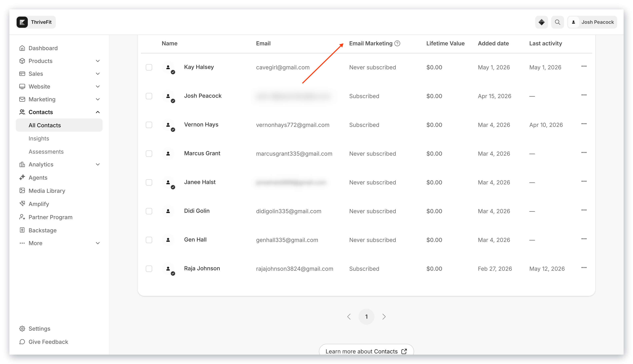Screen dimensions: 633x364
Task: Click the Amplify send icon
Action: pyautogui.click(x=22, y=204)
